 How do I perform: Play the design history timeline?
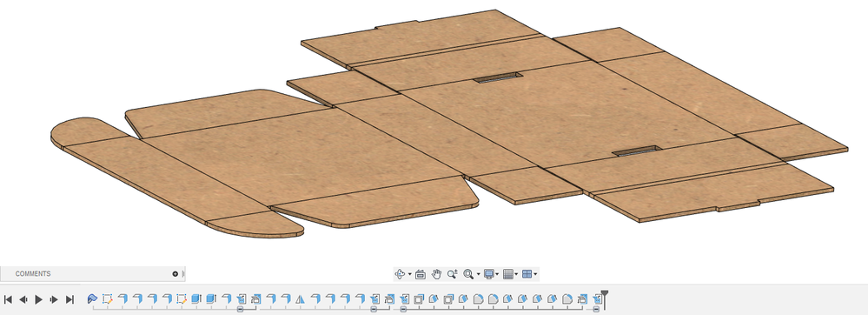39,299
